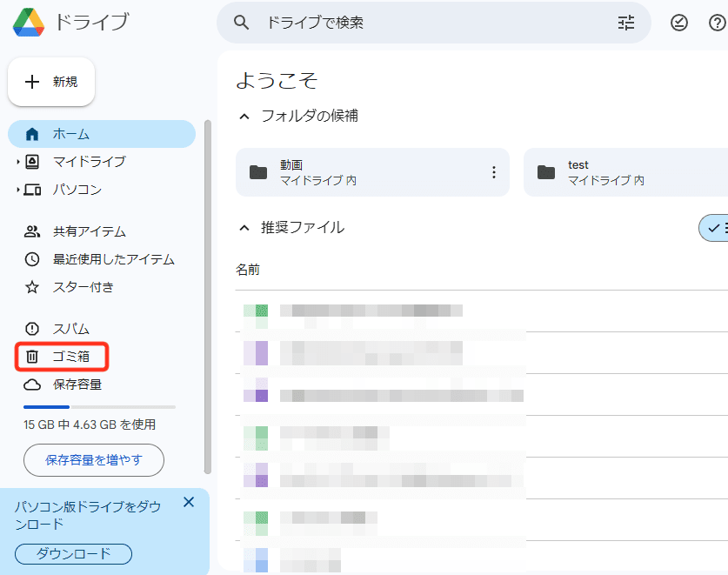Click 保存容量を増やす link
Image resolution: width=728 pixels, height=575 pixels.
click(x=93, y=460)
